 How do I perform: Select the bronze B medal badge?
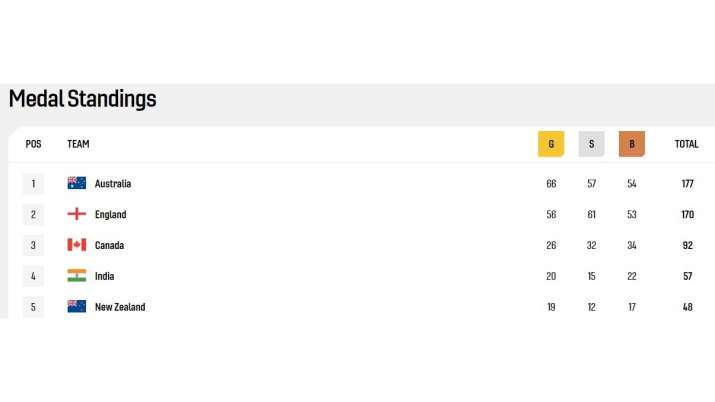pyautogui.click(x=632, y=144)
